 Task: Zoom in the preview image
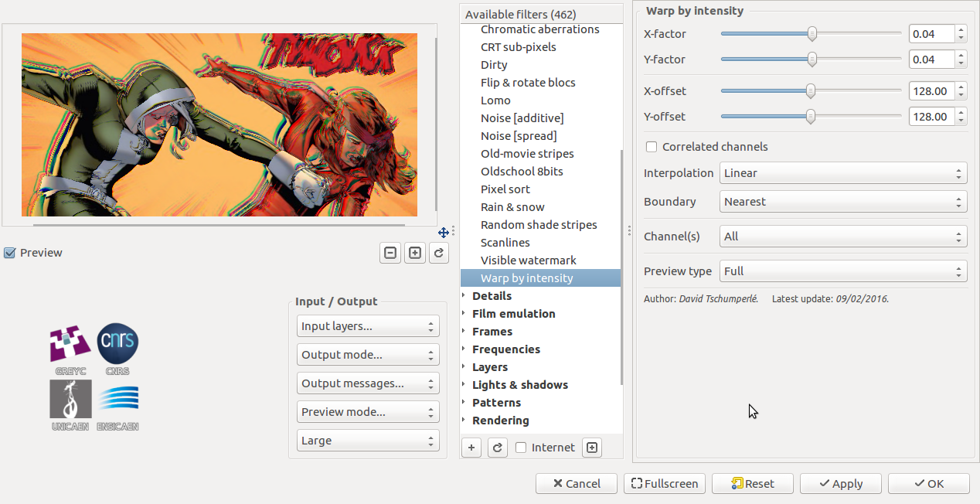415,253
